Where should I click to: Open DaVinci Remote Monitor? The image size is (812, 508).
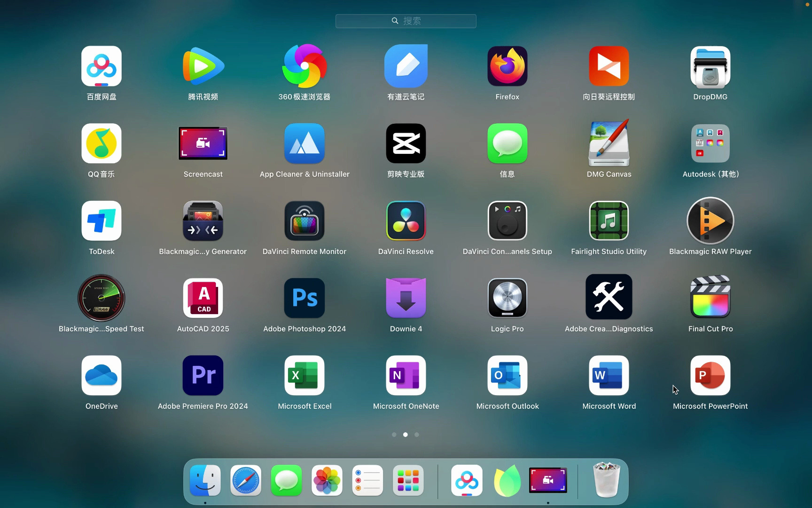click(x=304, y=221)
